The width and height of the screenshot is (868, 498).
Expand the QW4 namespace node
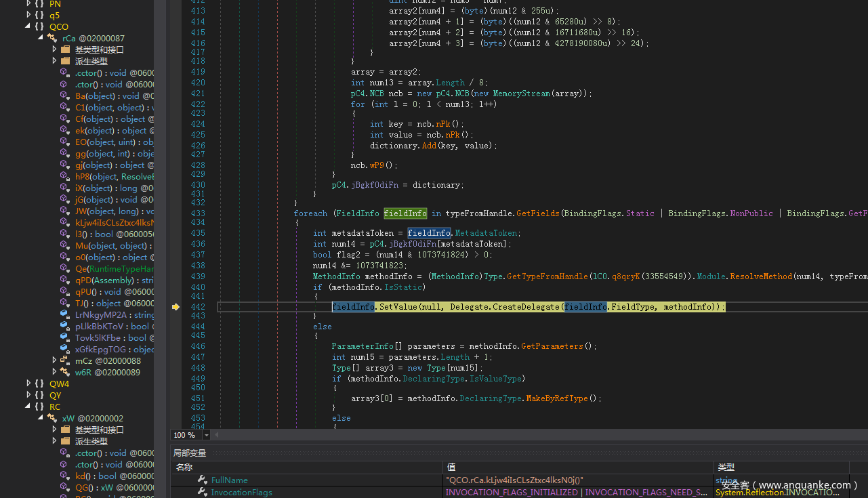coord(28,384)
